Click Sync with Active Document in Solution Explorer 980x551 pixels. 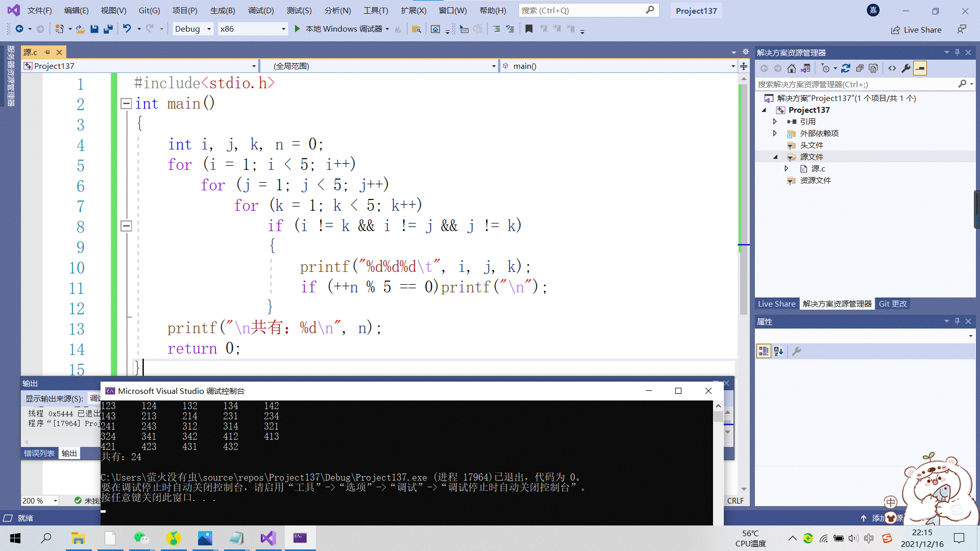click(x=845, y=68)
